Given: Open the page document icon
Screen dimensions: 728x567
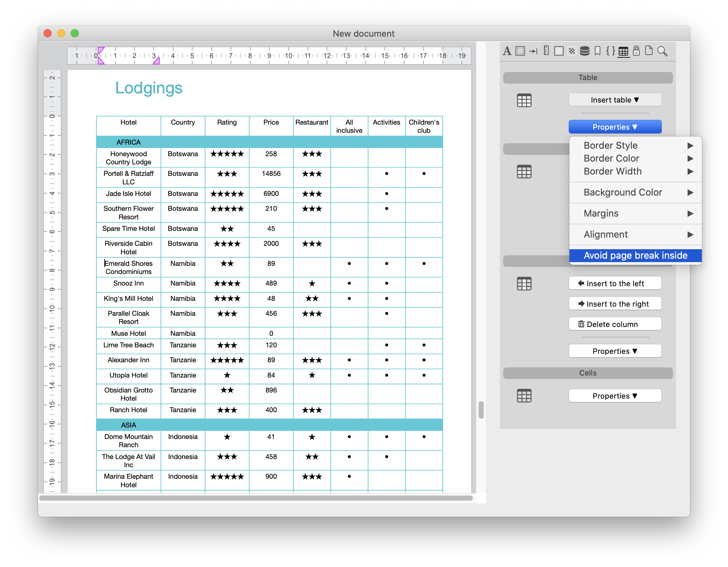Looking at the screenshot, I should [649, 51].
